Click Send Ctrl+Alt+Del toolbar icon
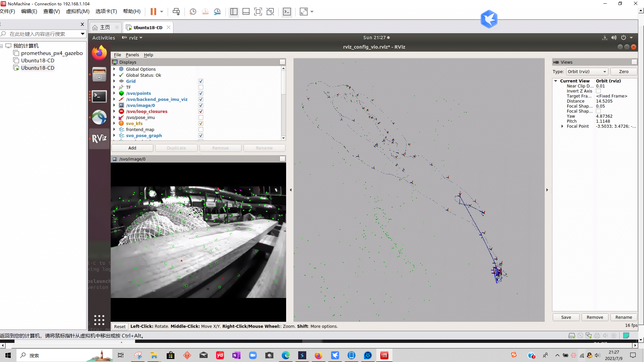Image resolution: width=644 pixels, height=362 pixels. [x=176, y=12]
